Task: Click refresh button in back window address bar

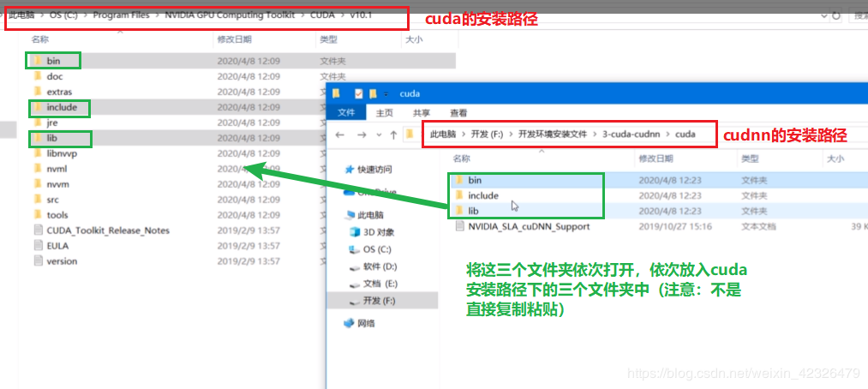Action: (835, 16)
